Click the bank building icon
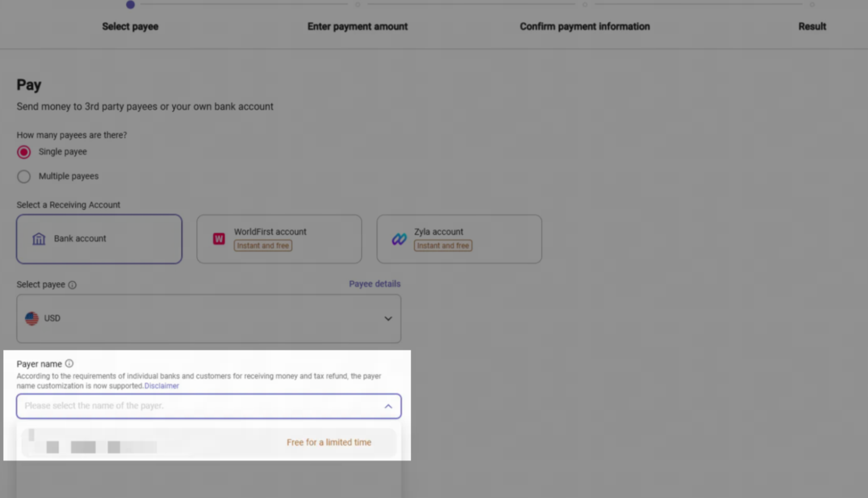868x498 pixels. [x=38, y=239]
